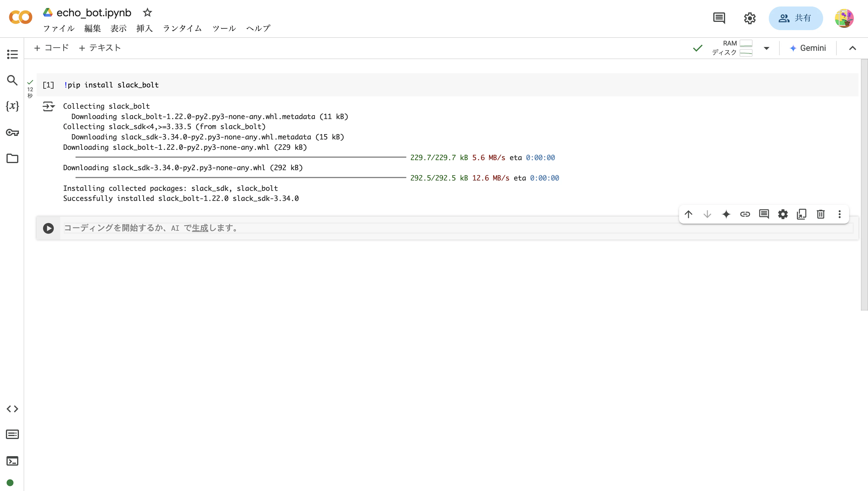Viewport: 868px width, 491px height.
Task: Open Colab settings gear in header
Action: point(750,18)
